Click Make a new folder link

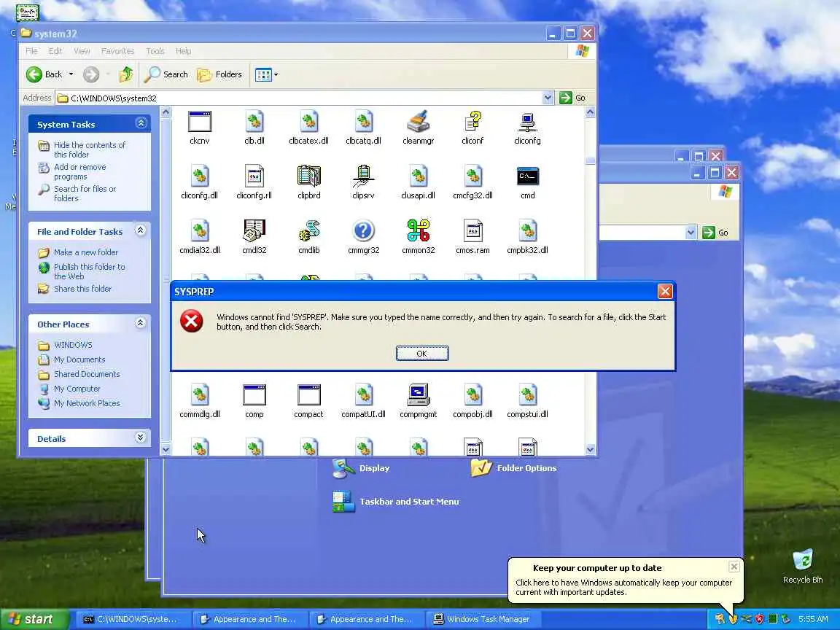86,252
